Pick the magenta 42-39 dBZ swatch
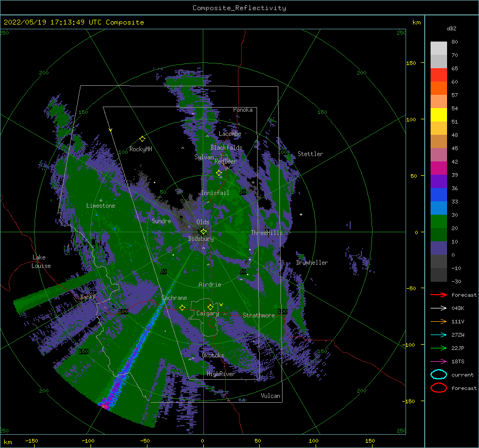The width and height of the screenshot is (479, 448). click(x=439, y=168)
